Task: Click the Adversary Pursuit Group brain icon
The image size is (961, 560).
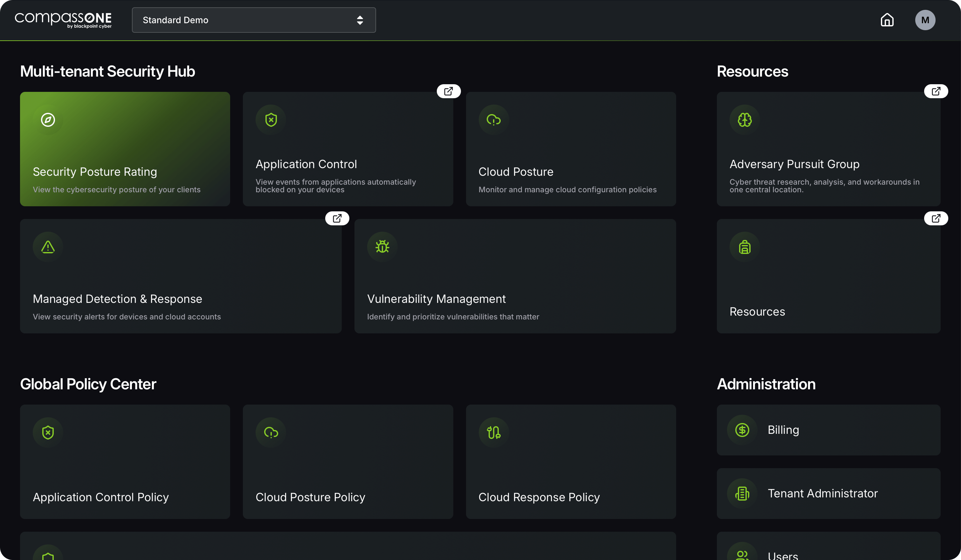Action: 745,120
